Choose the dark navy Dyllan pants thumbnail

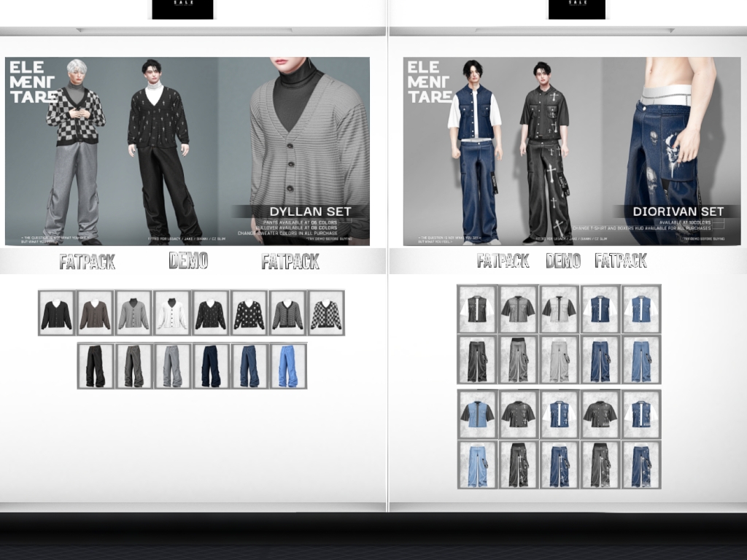[211, 366]
